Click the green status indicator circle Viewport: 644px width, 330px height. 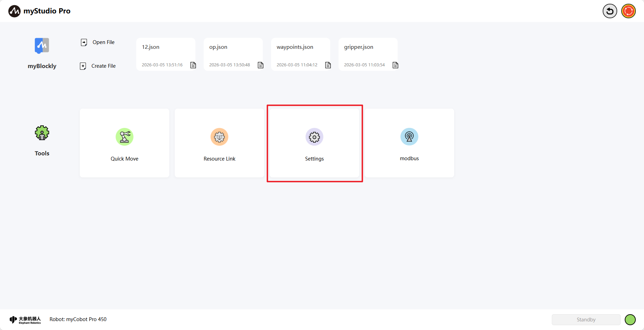[630, 320]
